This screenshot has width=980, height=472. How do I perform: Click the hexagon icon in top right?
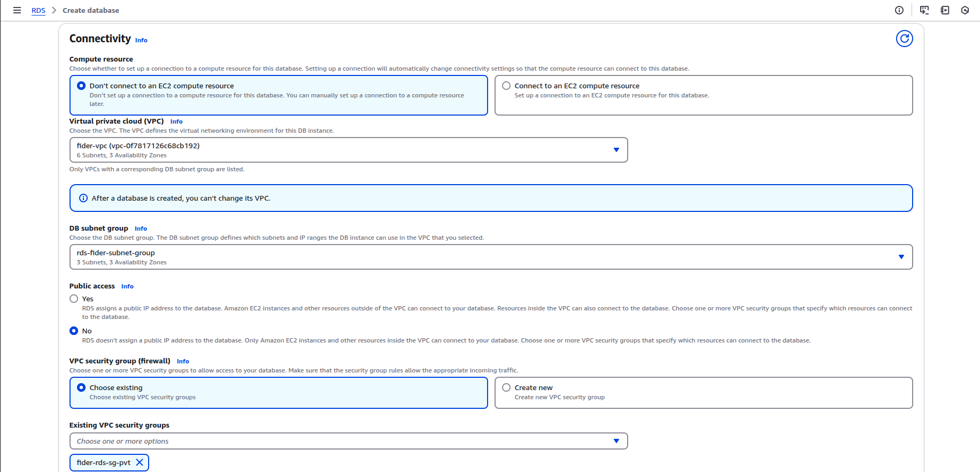965,10
